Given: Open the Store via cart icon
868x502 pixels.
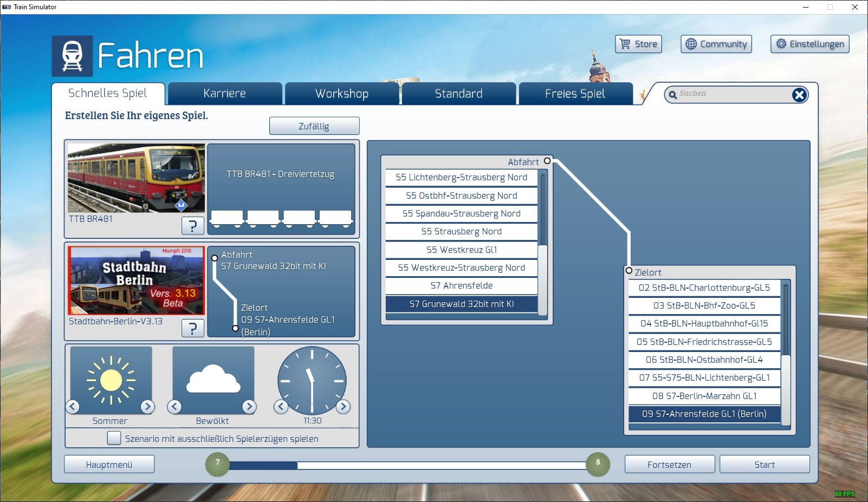Looking at the screenshot, I should tap(638, 44).
